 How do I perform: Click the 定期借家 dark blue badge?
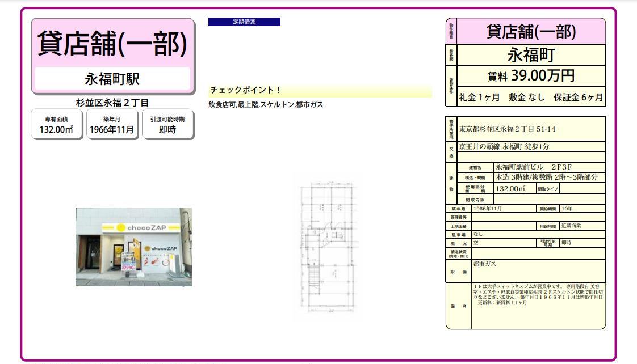pyautogui.click(x=244, y=22)
